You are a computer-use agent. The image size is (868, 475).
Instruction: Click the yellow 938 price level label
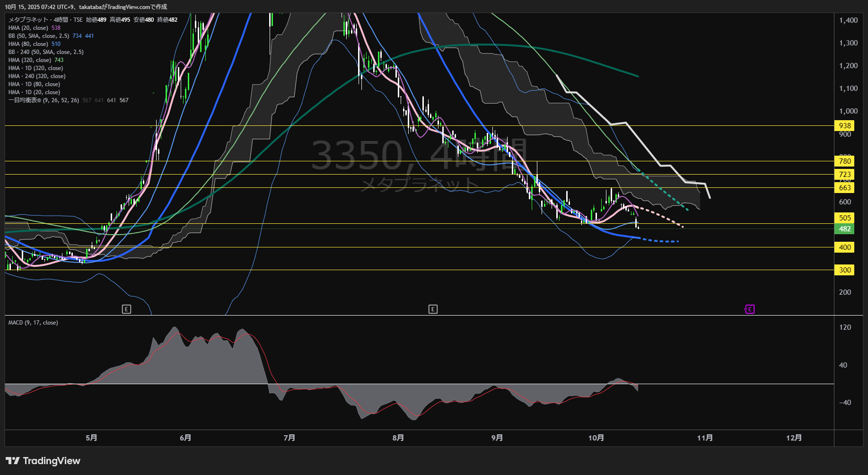click(x=845, y=126)
